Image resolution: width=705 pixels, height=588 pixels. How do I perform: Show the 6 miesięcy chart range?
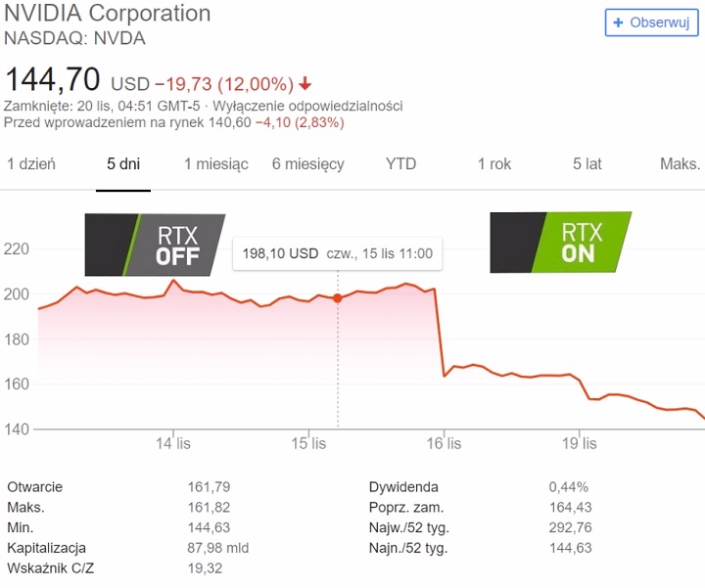point(308,163)
